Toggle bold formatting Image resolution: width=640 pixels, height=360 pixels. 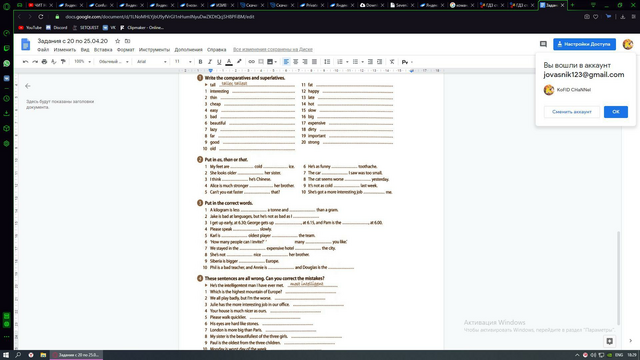click(x=200, y=62)
